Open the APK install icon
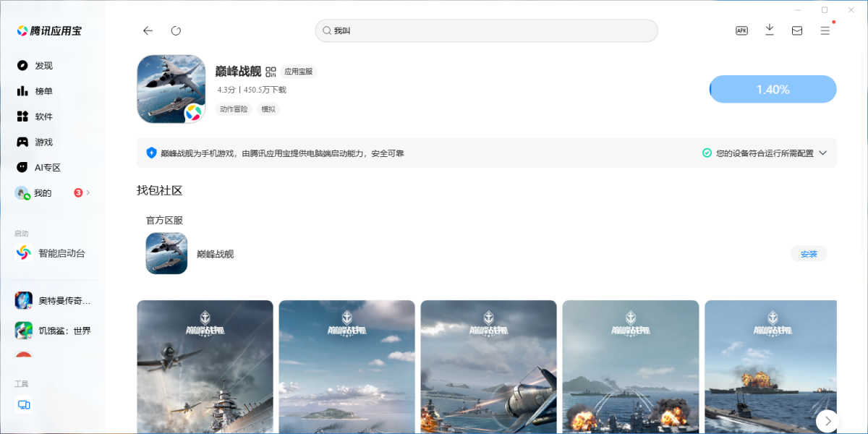This screenshot has height=434, width=868. (x=741, y=30)
